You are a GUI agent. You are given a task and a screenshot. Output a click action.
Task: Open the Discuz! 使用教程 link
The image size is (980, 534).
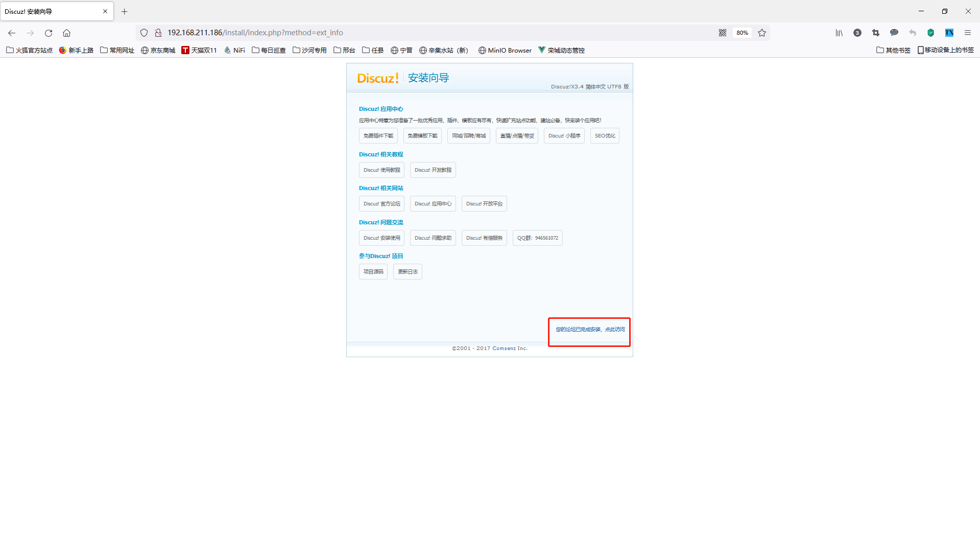(381, 170)
